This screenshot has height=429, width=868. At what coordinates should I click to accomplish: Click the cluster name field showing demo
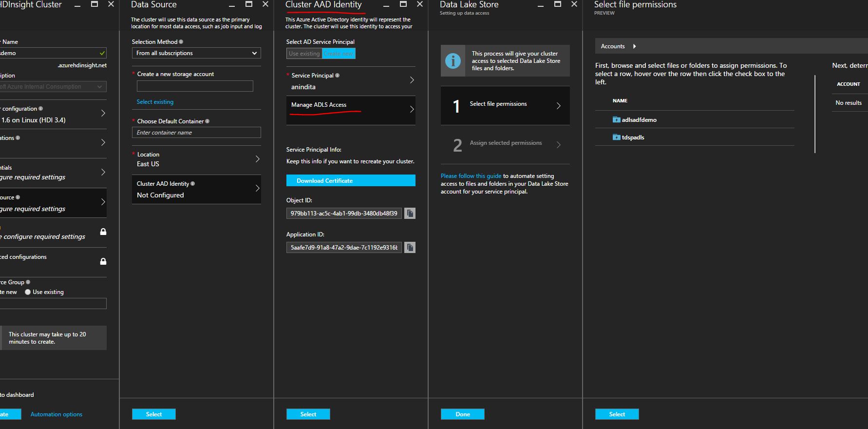[53, 53]
